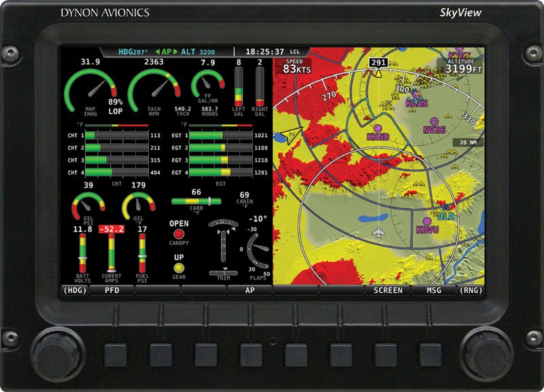Select the EGT 4 bar reading 1291
This screenshot has height=392, width=544.
pyautogui.click(x=220, y=173)
